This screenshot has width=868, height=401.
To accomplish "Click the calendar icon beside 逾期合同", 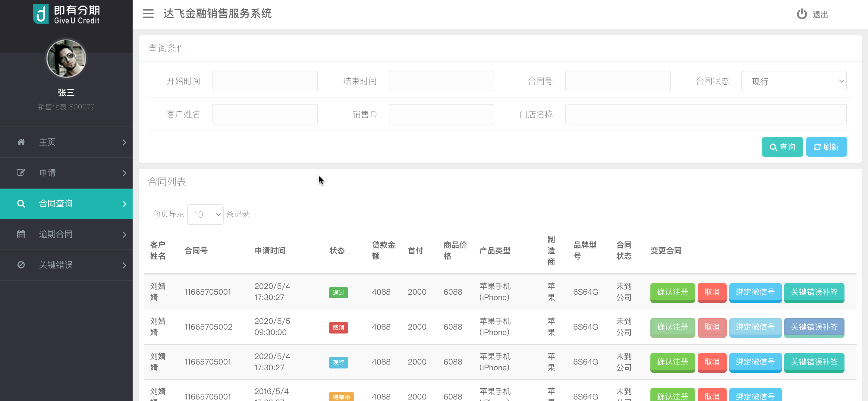I will point(21,234).
